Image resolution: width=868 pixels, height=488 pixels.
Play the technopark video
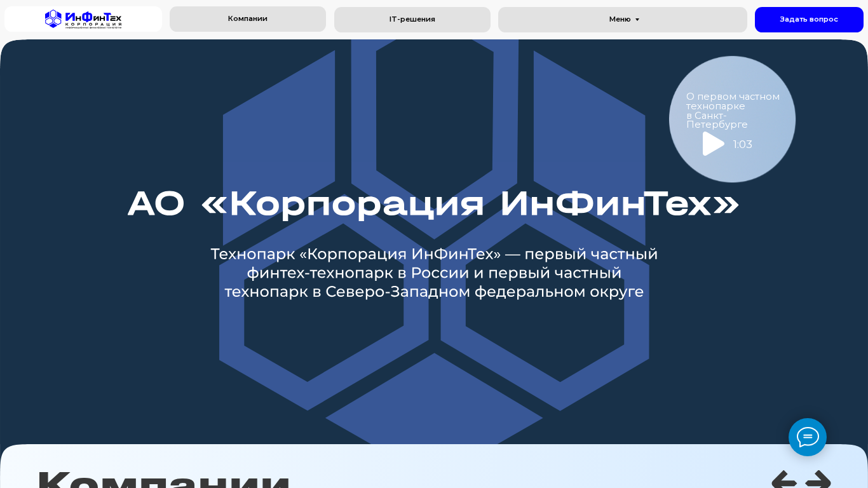tap(714, 144)
